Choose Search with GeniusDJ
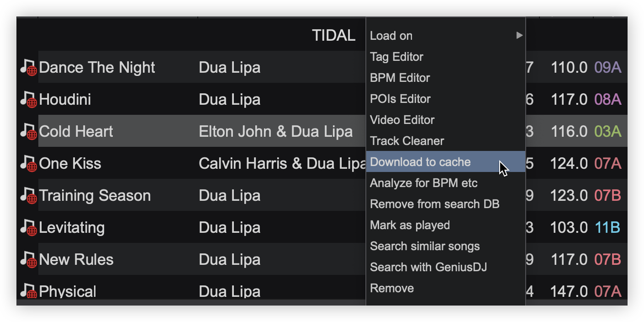Viewport: 644px width, 322px height. pyautogui.click(x=428, y=267)
